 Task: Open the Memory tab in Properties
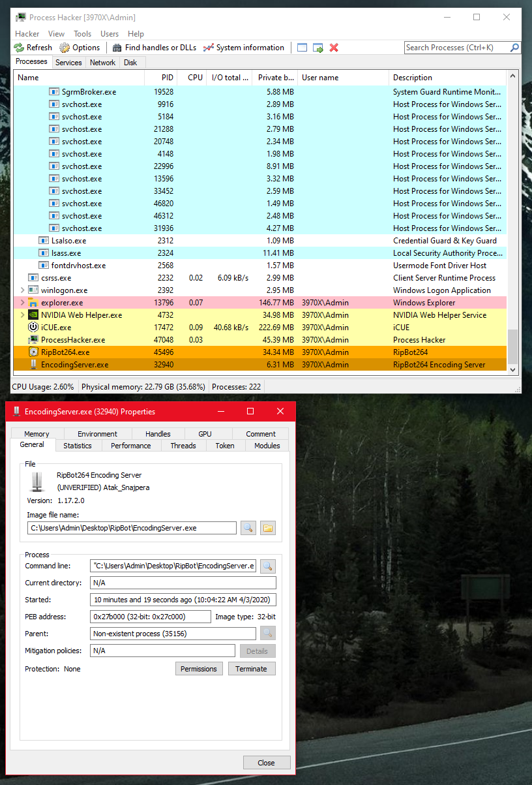37,434
